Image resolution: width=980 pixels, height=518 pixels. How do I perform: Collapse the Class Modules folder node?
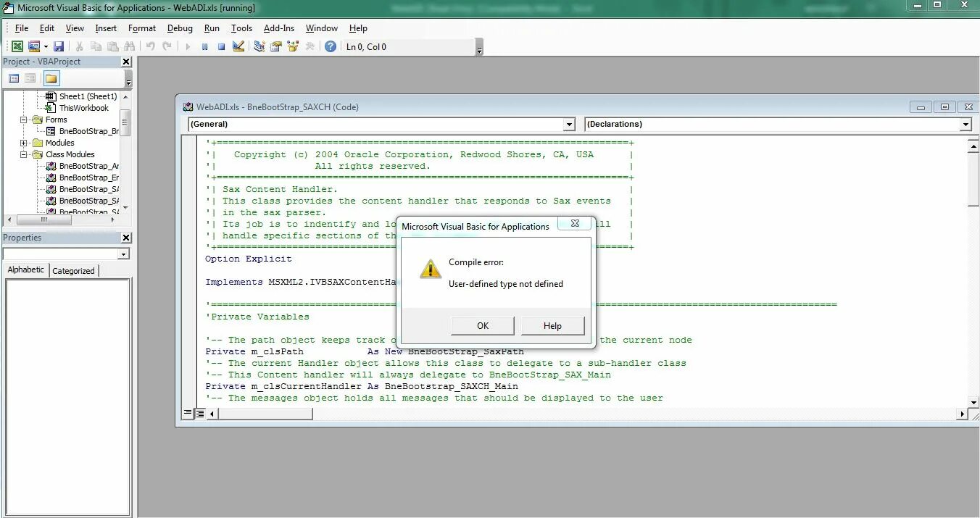pos(24,154)
